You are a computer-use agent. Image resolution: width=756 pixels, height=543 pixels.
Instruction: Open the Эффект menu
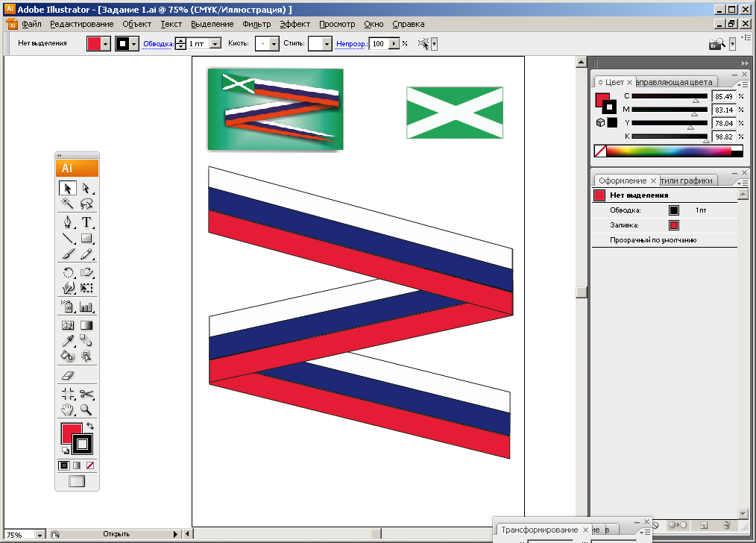(x=295, y=24)
